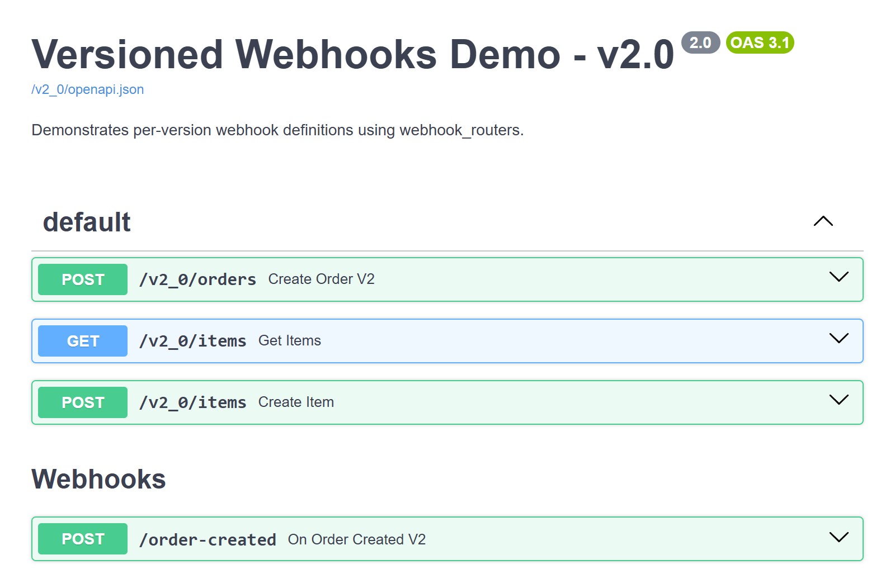Select the /v2_0/orders path text
Image resolution: width=895 pixels, height=588 pixels.
(x=197, y=279)
